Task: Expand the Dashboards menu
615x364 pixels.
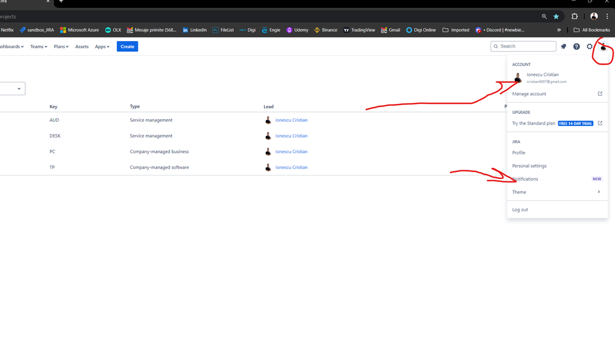Action: (11, 47)
